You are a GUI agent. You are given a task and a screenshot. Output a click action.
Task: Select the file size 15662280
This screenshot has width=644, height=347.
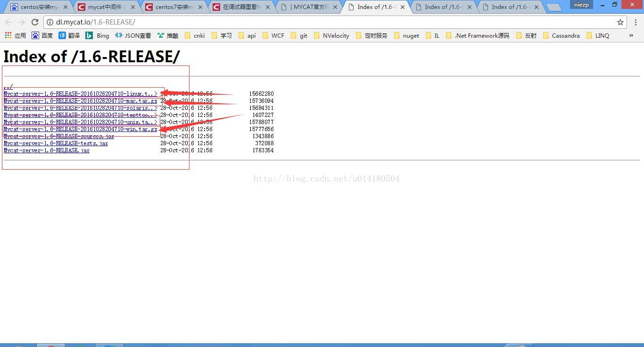click(261, 93)
